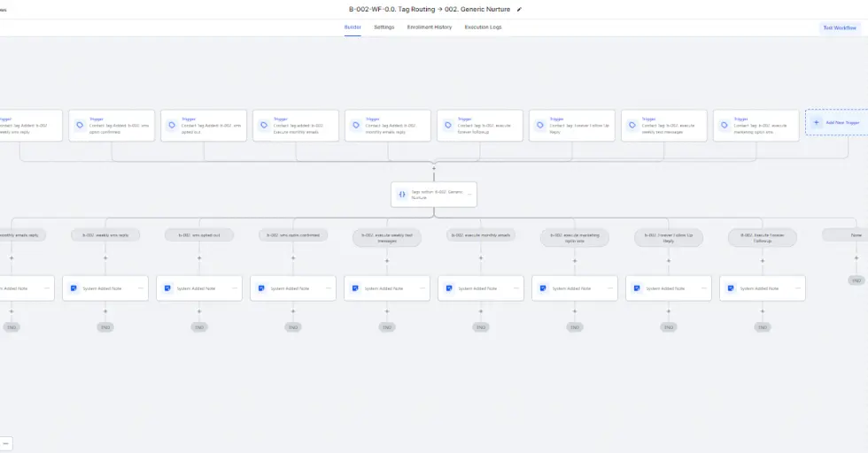This screenshot has width=868, height=453.
Task: Open three-dot menu of note under 'sms opted out'
Action: click(x=235, y=288)
